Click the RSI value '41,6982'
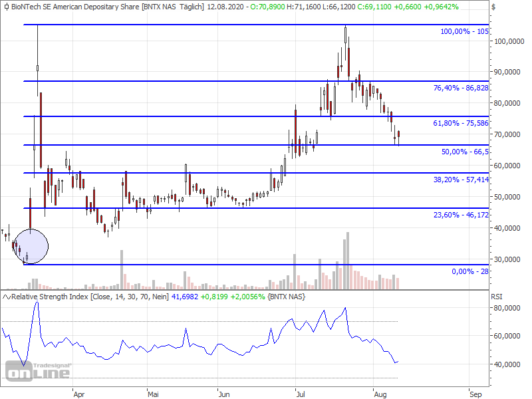 (x=185, y=297)
